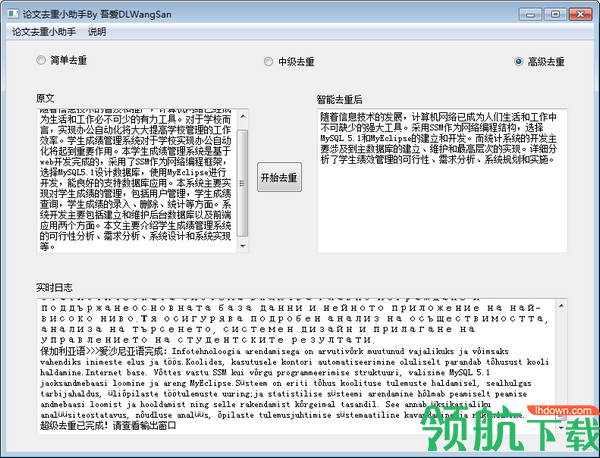This screenshot has width=600, height=458.
Task: Select the 高级去重 radio option
Action: tap(540, 62)
